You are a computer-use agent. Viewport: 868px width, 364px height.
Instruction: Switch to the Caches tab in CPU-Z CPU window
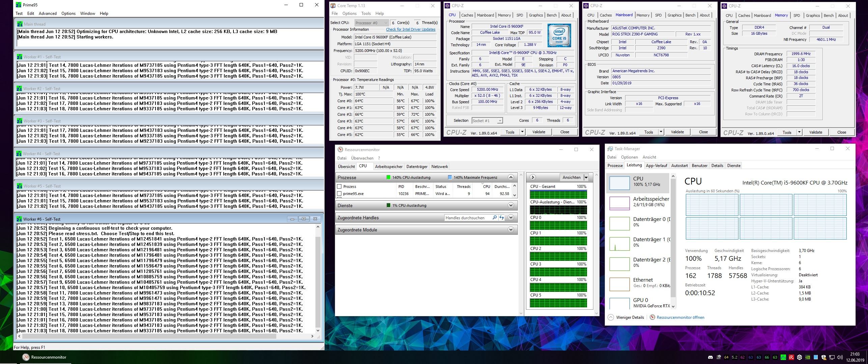467,15
